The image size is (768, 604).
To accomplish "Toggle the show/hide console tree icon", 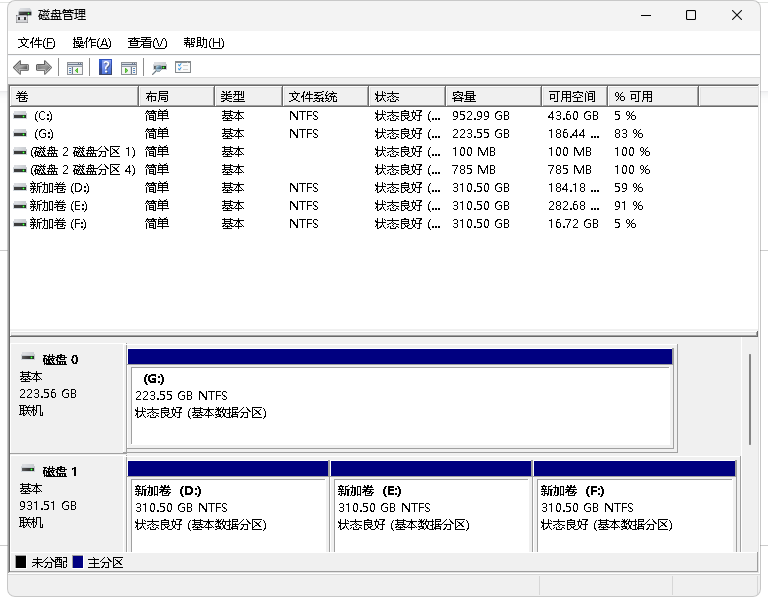I will click(74, 67).
